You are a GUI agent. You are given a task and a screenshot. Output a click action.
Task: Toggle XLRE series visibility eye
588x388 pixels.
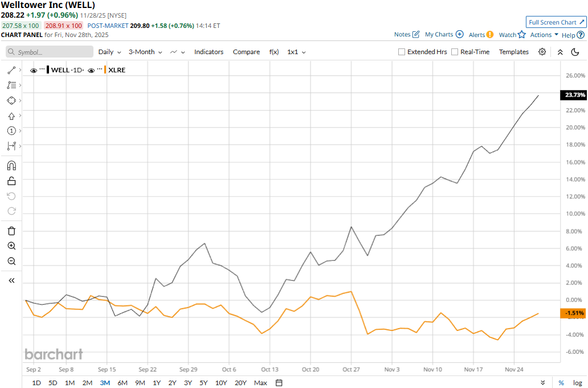tap(91, 70)
